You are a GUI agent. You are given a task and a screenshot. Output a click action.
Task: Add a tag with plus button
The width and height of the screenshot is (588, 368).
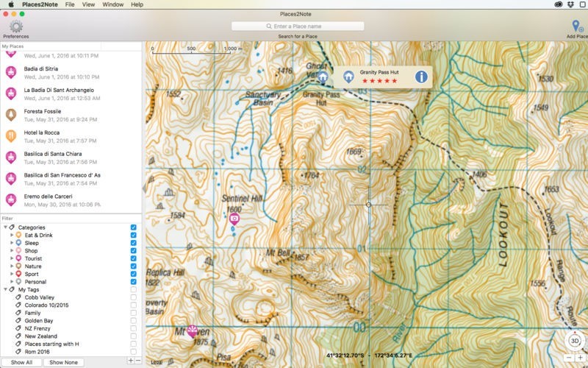click(131, 361)
